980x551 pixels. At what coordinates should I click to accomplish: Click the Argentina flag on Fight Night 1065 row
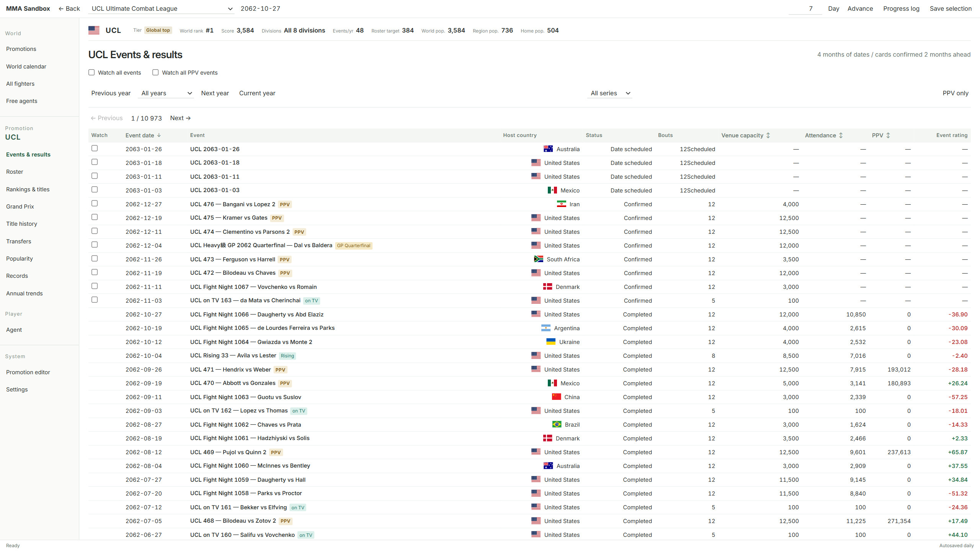click(x=546, y=328)
